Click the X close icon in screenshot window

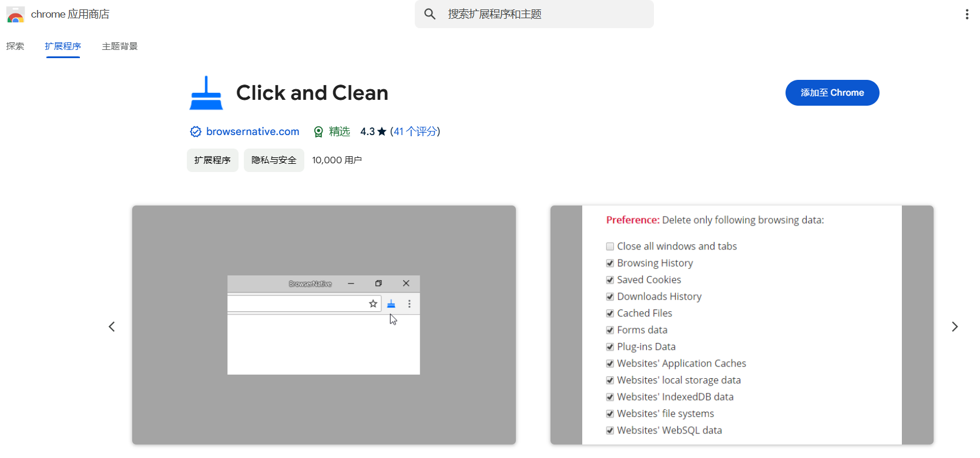[406, 283]
